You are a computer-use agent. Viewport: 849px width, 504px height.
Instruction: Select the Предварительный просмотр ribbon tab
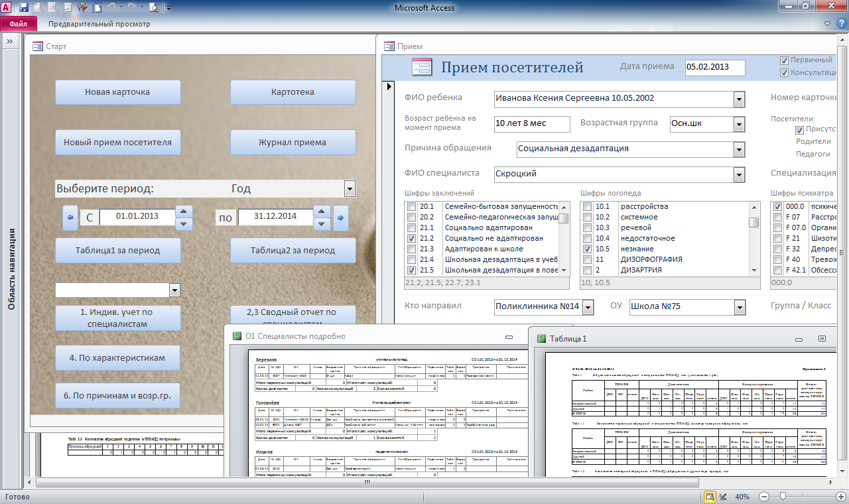(x=99, y=24)
